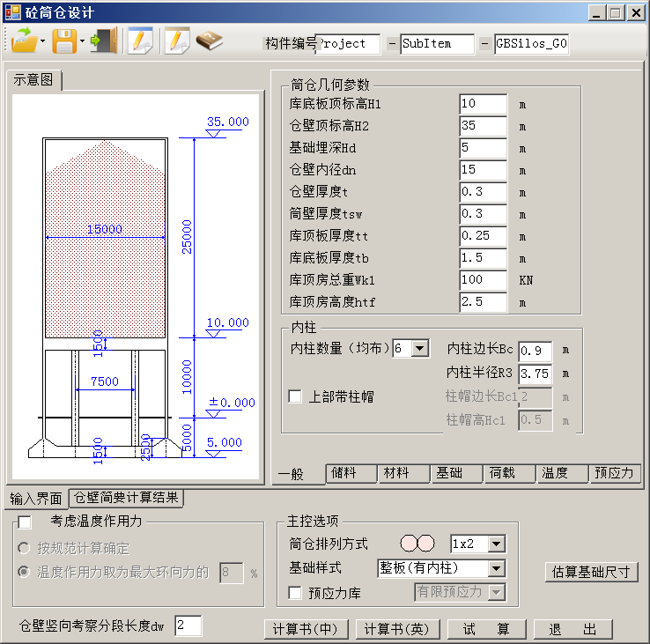Open the help book icon
The height and width of the screenshot is (644, 650).
coord(210,41)
